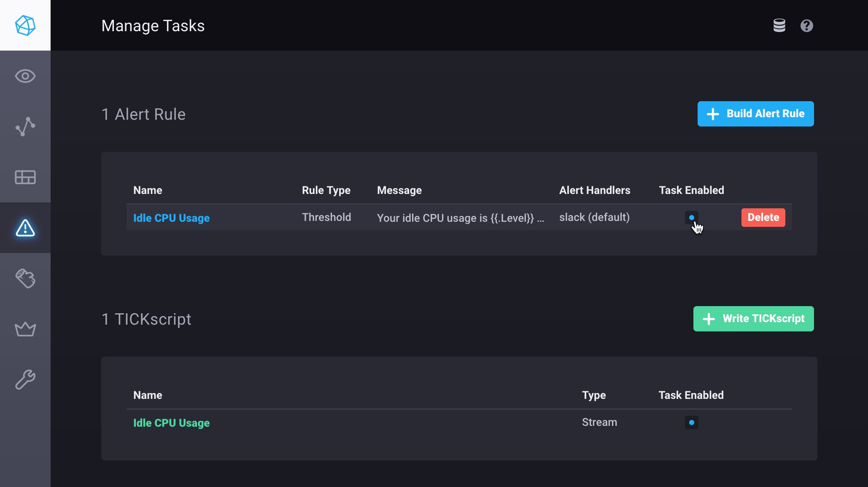
Task: Delete the Idle CPU Usage alert rule
Action: pos(763,218)
